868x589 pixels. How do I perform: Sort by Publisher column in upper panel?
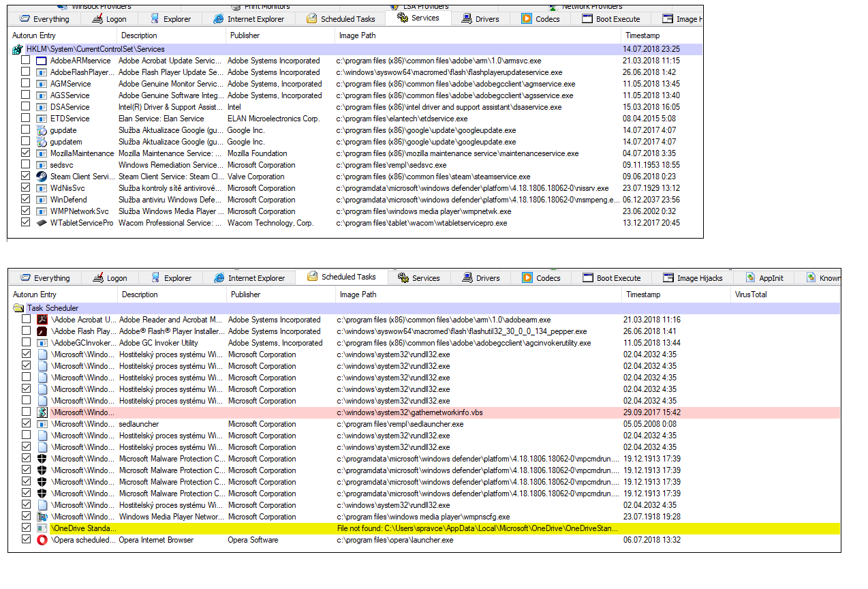[245, 35]
